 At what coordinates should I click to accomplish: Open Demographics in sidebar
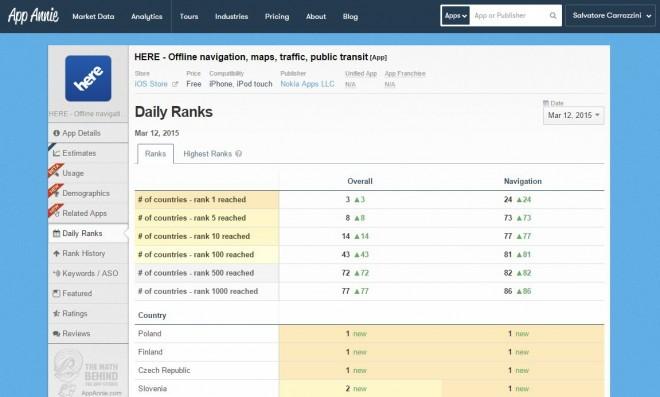pos(88,193)
